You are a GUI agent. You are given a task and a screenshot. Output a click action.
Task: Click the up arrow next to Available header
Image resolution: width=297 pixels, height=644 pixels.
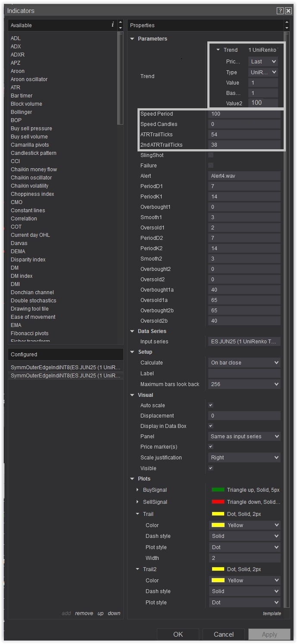pyautogui.click(x=120, y=22)
